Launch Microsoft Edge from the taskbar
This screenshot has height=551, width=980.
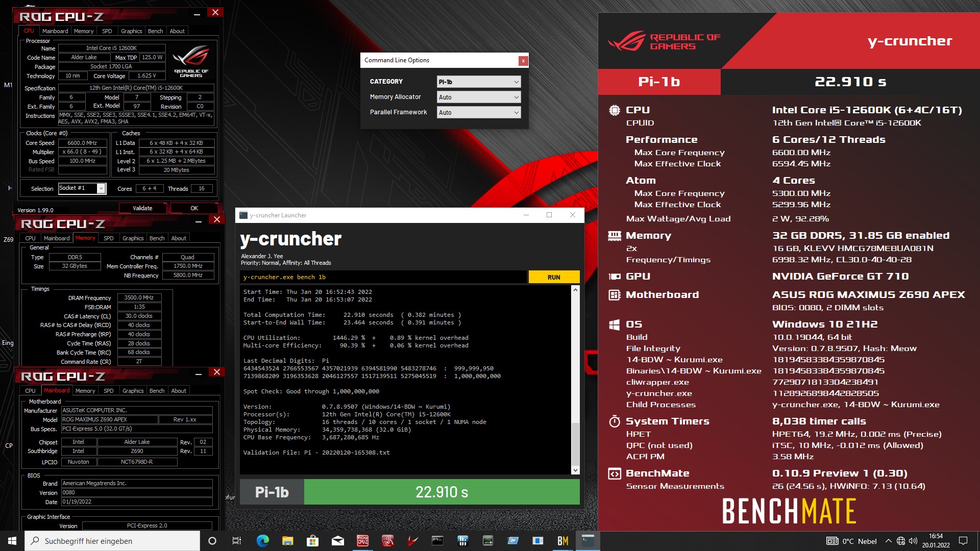pos(262,541)
